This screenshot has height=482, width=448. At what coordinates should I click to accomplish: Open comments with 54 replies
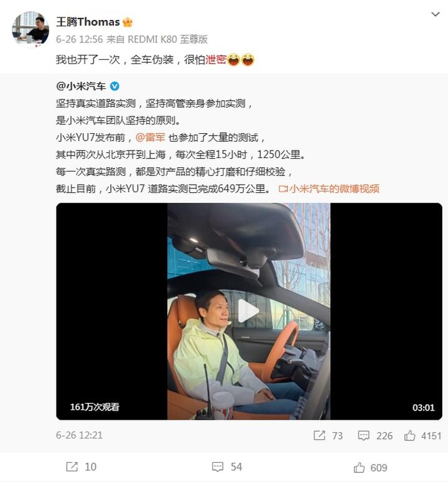point(218,467)
